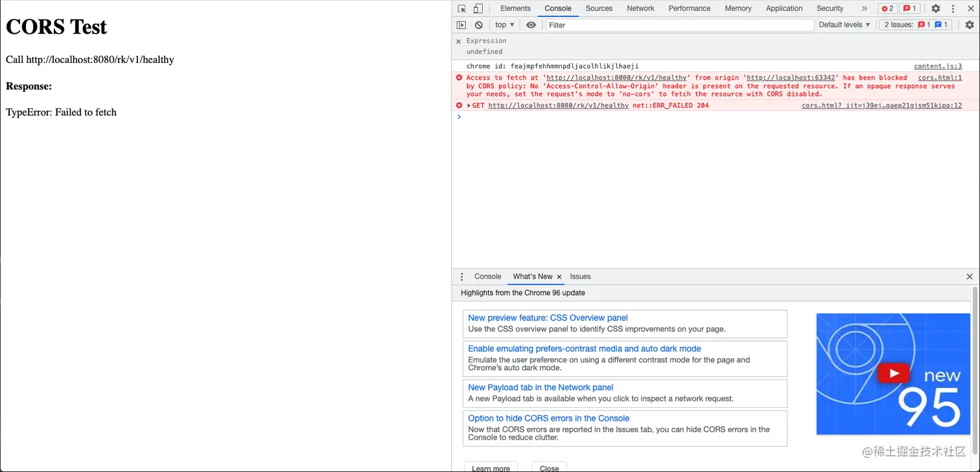Open the Default levels dropdown
The width and height of the screenshot is (980, 472).
(x=845, y=25)
